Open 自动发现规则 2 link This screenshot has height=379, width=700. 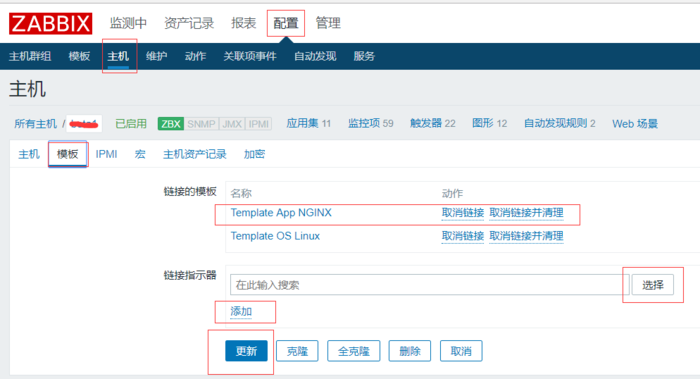(559, 124)
